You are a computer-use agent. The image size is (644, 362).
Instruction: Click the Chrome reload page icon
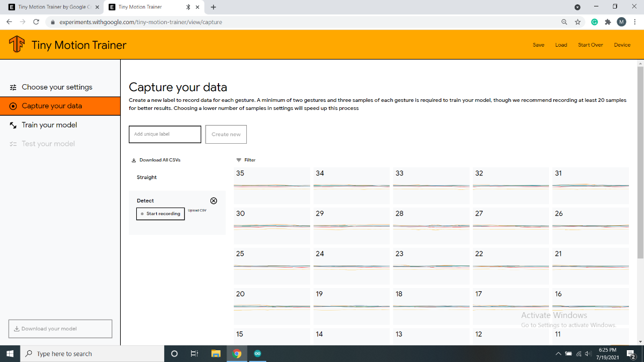click(36, 22)
